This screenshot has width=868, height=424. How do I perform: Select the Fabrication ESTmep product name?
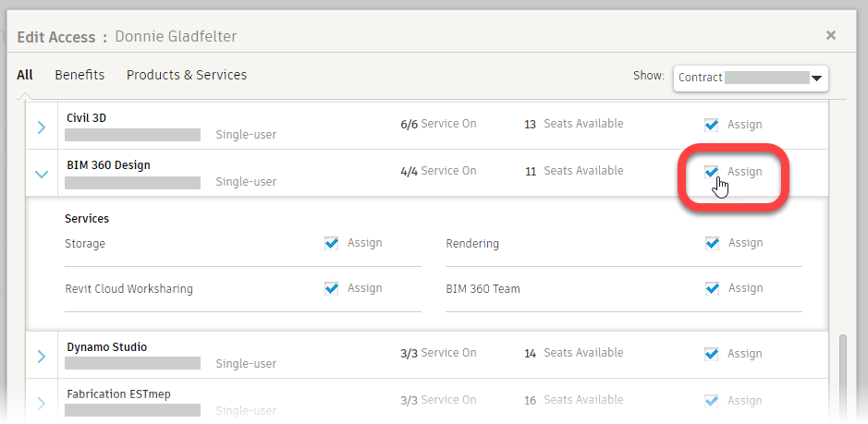click(118, 394)
